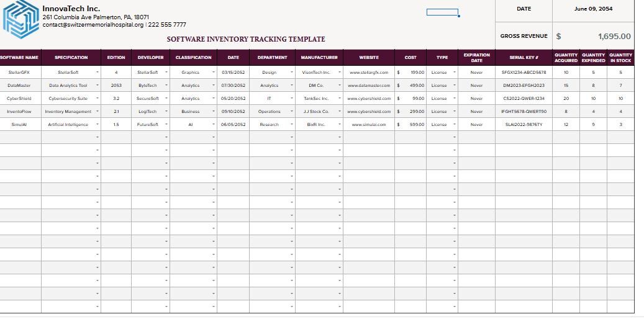Image resolution: width=644 pixels, height=319 pixels.
Task: Open Classification dropdown in SimulAI row
Action: point(214,124)
